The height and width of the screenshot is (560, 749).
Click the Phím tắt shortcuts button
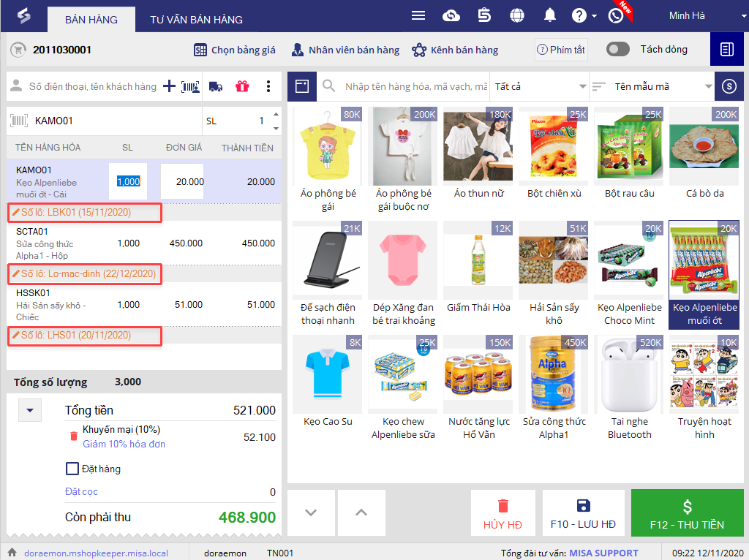click(561, 50)
